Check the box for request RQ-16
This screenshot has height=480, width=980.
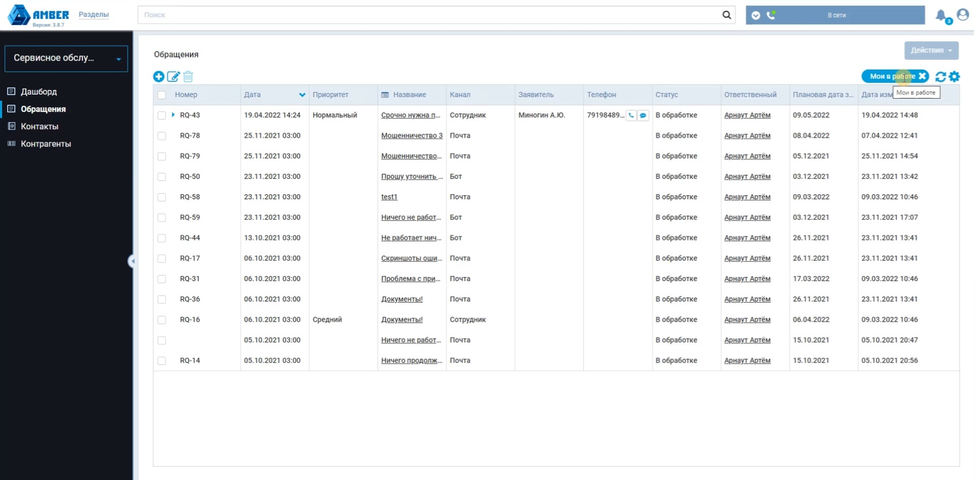[x=162, y=320]
